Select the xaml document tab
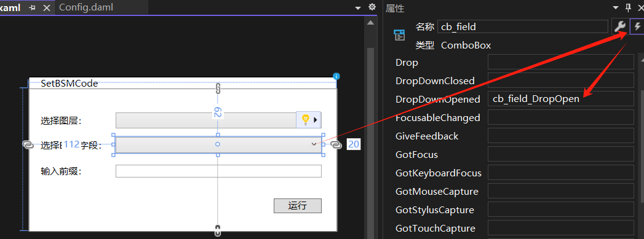The width and height of the screenshot is (644, 239). [10, 7]
